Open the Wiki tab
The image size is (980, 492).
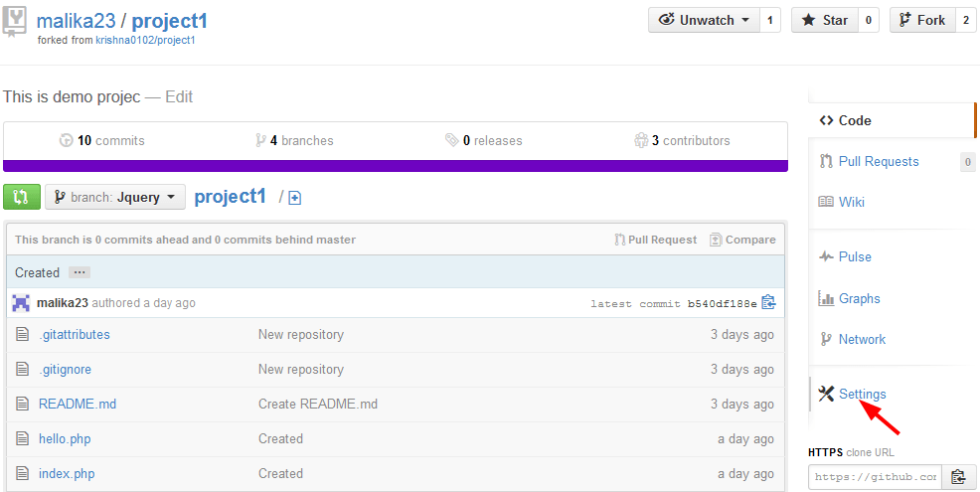[851, 202]
